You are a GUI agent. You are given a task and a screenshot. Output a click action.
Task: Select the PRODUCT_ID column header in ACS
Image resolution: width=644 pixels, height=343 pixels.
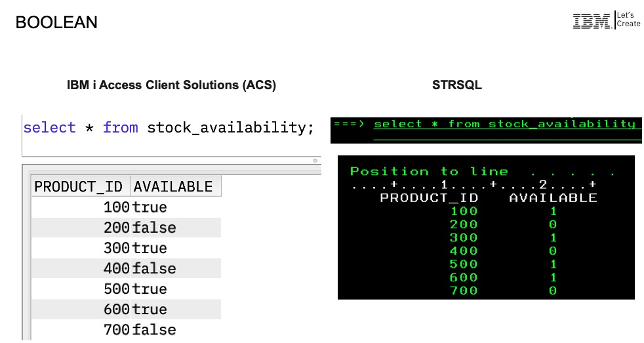click(x=81, y=186)
